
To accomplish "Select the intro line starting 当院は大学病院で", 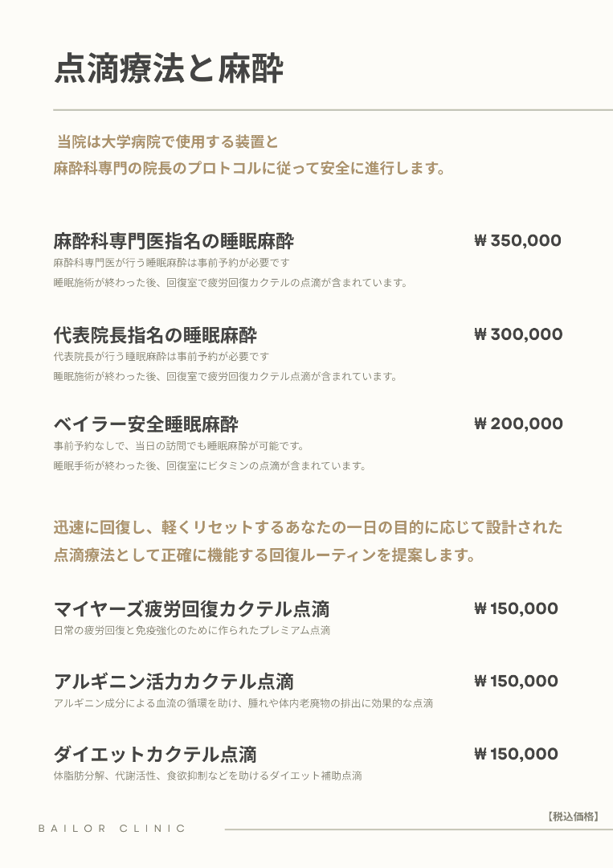I will pyautogui.click(x=168, y=143).
